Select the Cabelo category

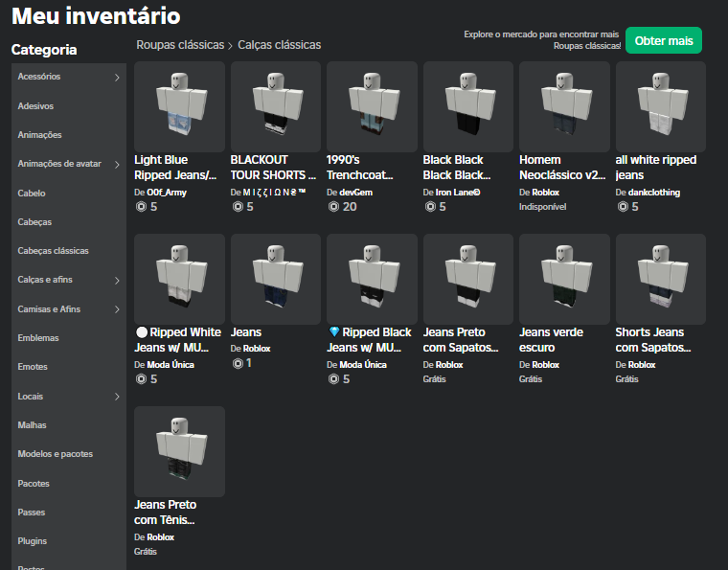point(32,194)
